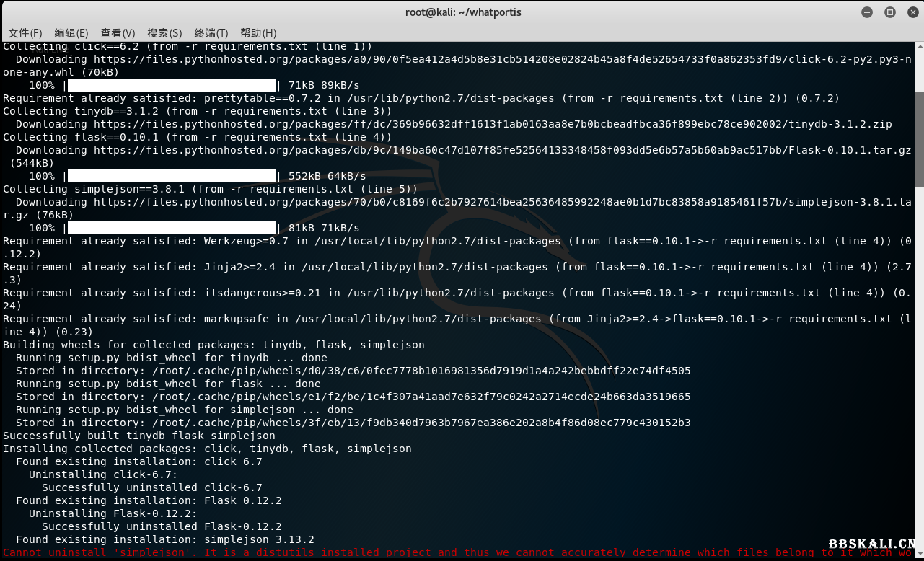Click the 71kB download progress bar
This screenshot has width=924, height=561.
pyautogui.click(x=172, y=85)
